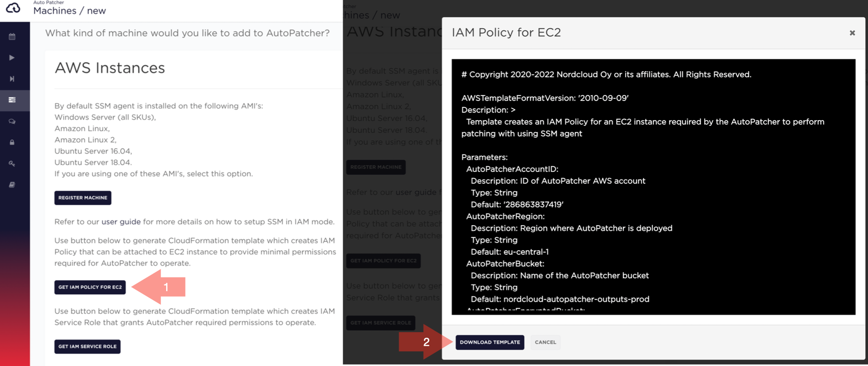Click Cancel in the IAM Policy dialog
This screenshot has height=366, width=868.
tap(546, 342)
